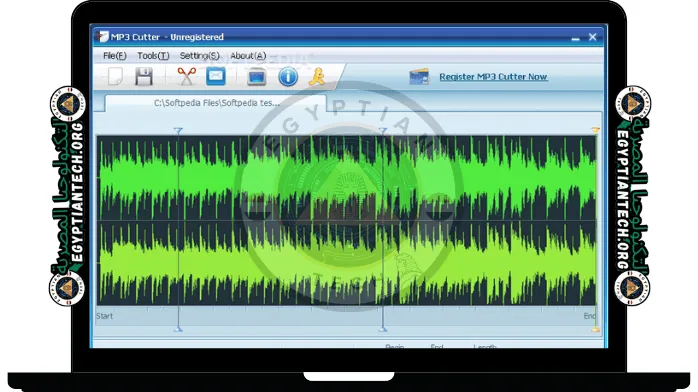Click the orange figure icon
This screenshot has width=698, height=392.
click(317, 77)
